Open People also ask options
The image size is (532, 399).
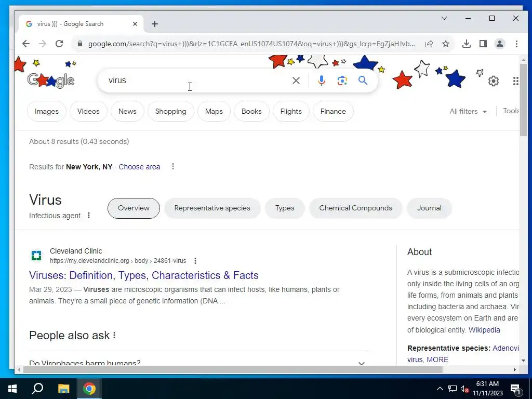114,335
